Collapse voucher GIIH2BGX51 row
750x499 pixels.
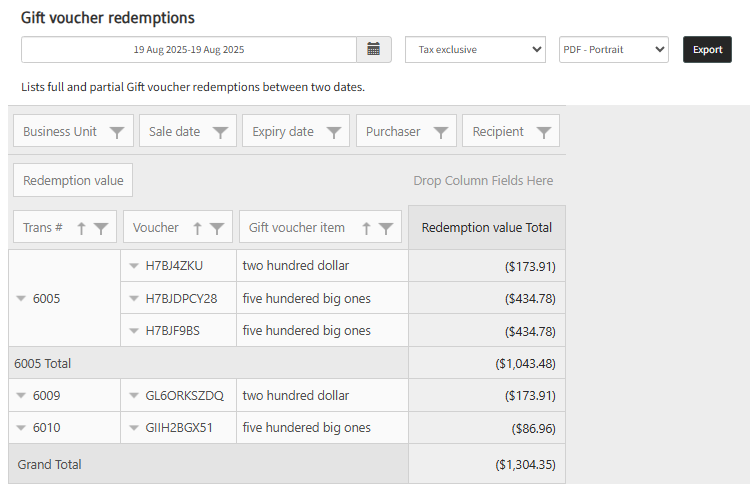pos(134,428)
